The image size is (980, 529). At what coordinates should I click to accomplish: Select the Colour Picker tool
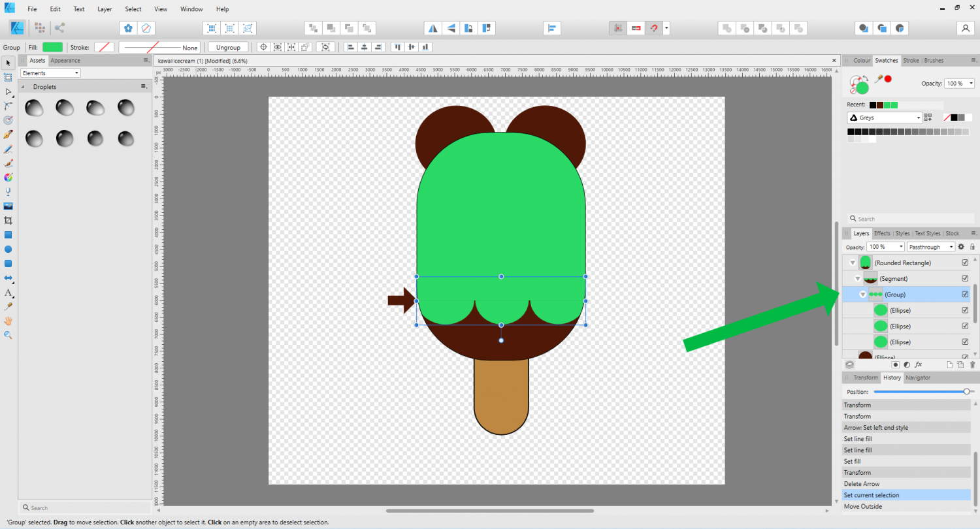tap(8, 306)
